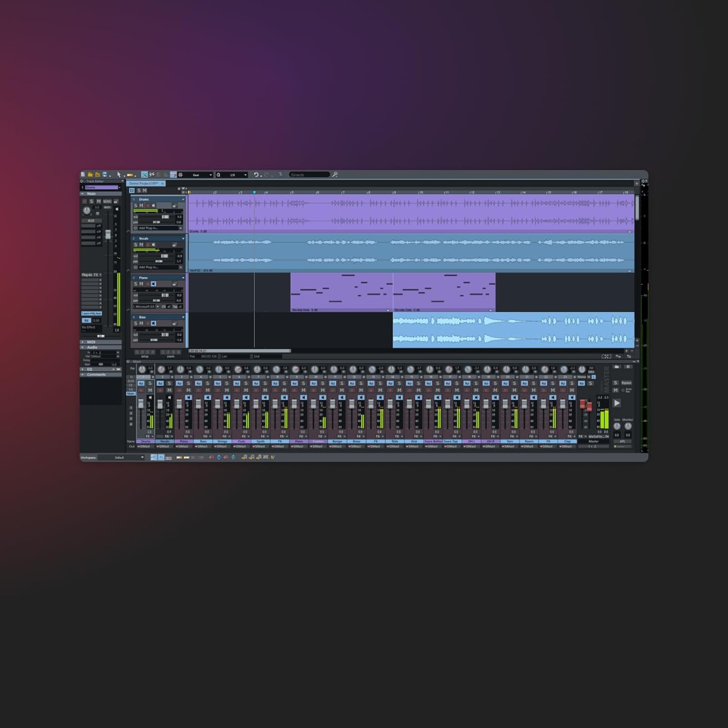Open the 1/8 quantize value dropdown
Viewport: 728px width, 728px height.
pyautogui.click(x=233, y=175)
